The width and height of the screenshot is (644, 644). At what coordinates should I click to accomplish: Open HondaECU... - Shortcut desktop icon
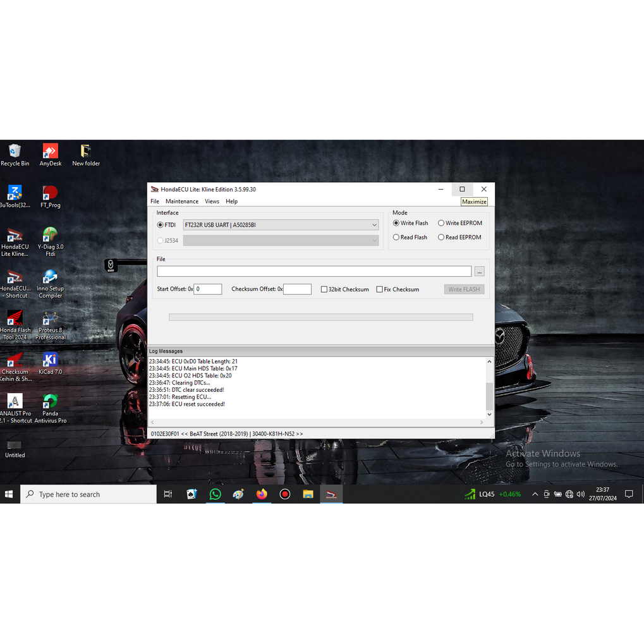[x=15, y=284]
